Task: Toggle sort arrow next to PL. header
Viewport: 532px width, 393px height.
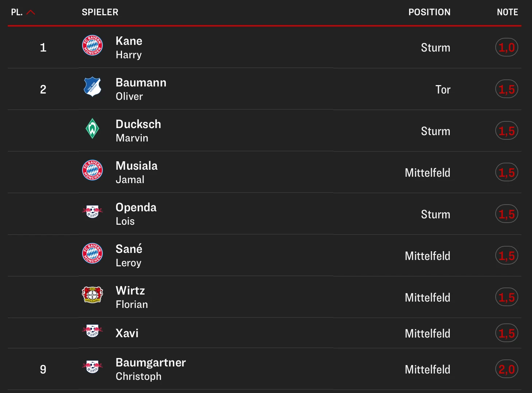Action: pos(31,12)
